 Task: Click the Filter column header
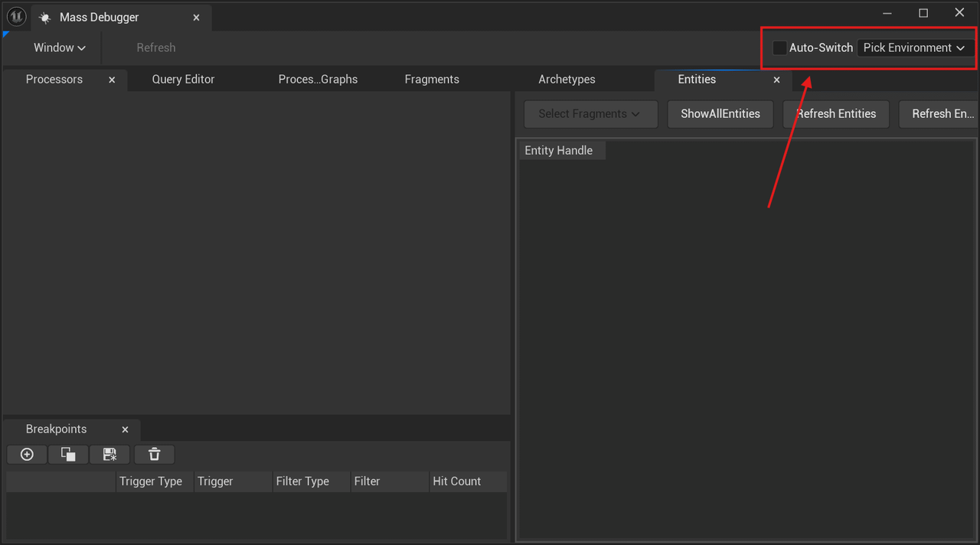click(x=390, y=481)
